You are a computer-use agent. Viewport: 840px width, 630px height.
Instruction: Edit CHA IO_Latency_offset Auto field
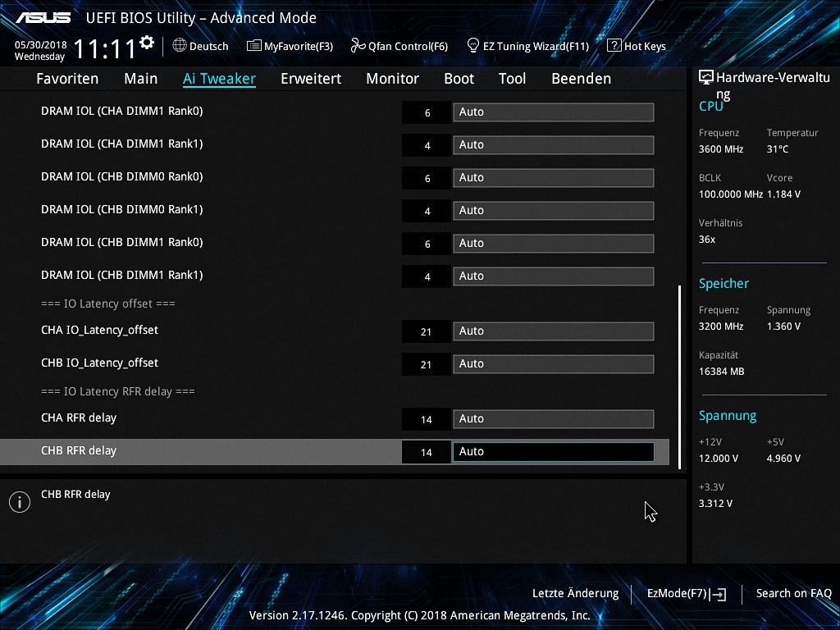click(x=554, y=331)
